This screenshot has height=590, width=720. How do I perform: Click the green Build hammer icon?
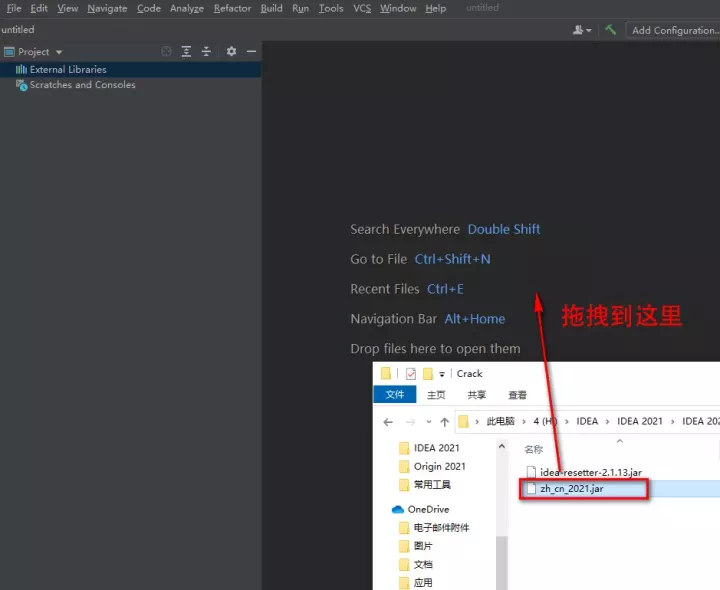pos(610,30)
